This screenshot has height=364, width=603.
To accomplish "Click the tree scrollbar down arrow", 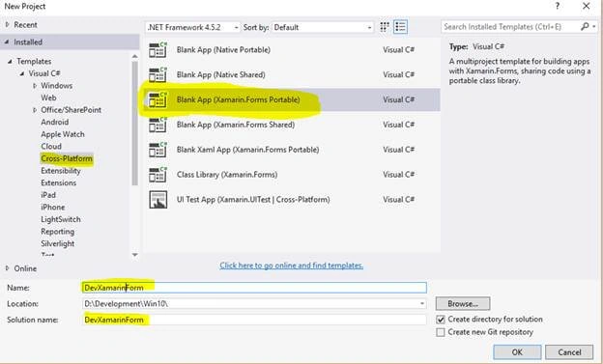I will [134, 255].
